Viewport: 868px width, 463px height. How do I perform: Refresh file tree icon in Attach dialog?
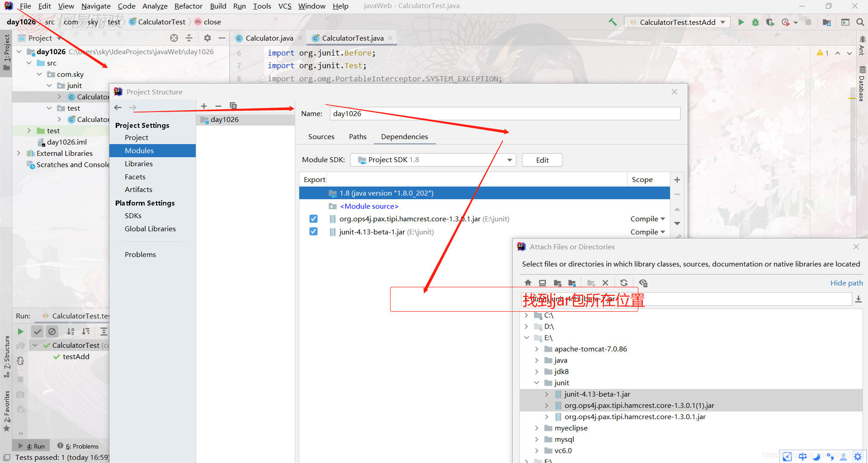624,283
